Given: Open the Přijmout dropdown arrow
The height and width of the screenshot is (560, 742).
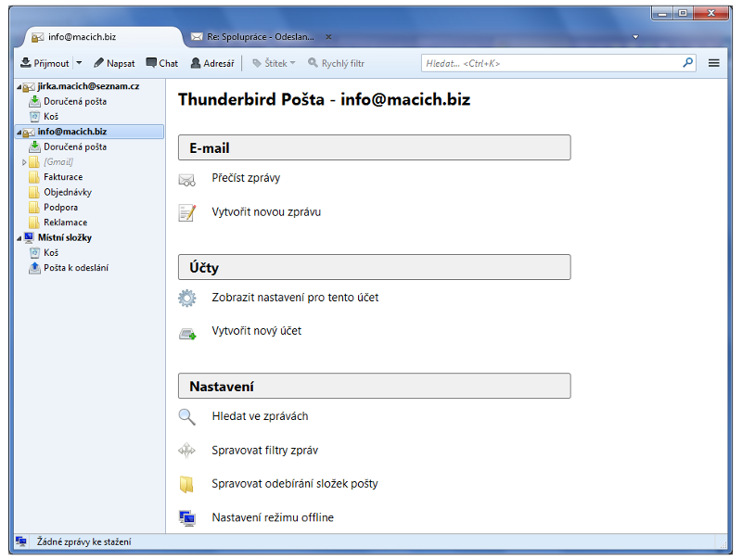Looking at the screenshot, I should point(80,63).
